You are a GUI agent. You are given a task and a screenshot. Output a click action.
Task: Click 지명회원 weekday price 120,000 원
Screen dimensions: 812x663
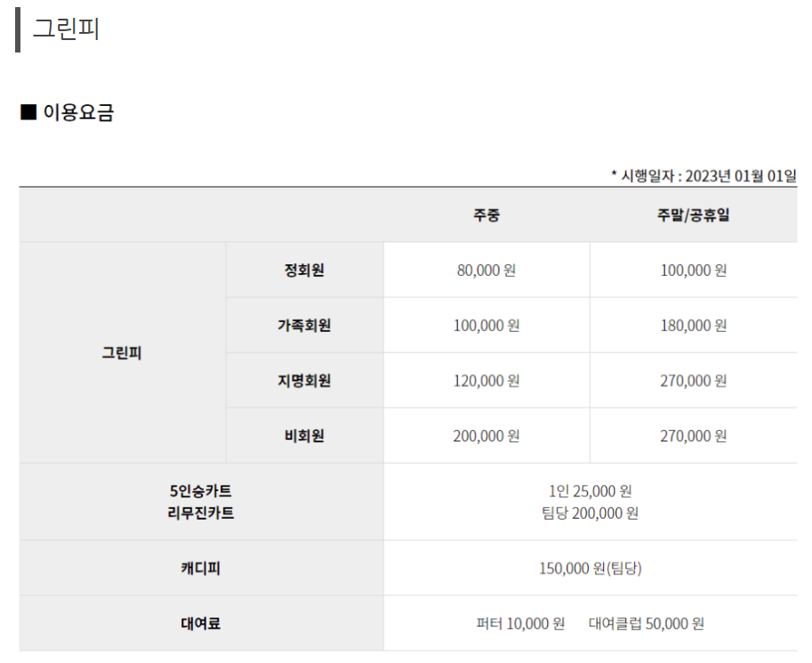[486, 381]
